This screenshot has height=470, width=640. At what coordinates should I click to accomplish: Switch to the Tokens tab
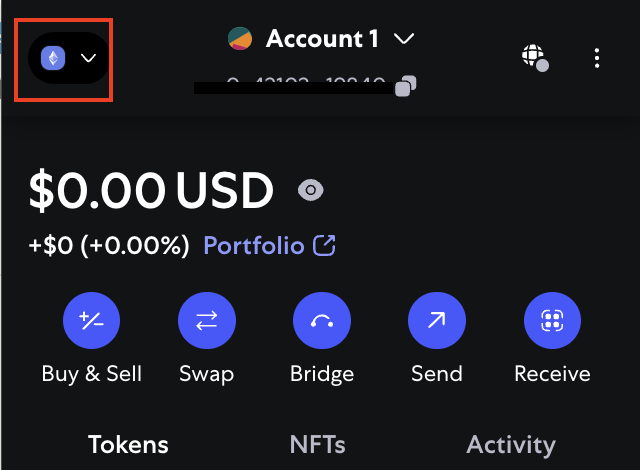click(128, 444)
